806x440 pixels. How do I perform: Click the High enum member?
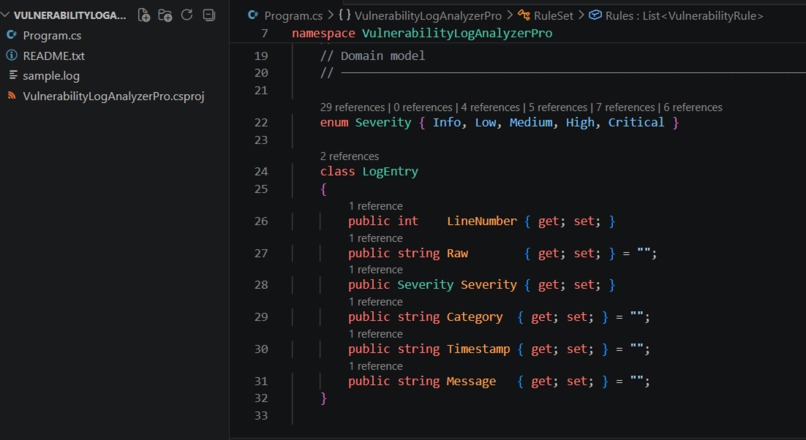[580, 123]
